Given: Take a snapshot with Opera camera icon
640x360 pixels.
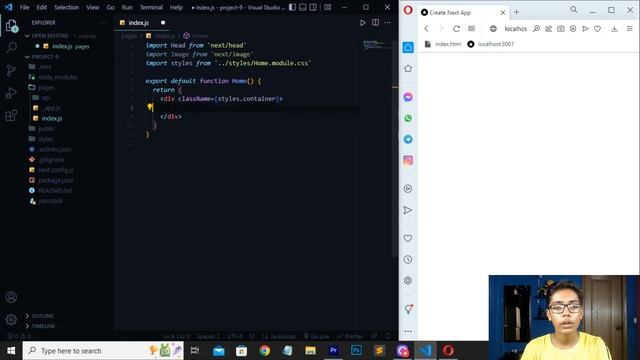Looking at the screenshot, I should pyautogui.click(x=560, y=29).
